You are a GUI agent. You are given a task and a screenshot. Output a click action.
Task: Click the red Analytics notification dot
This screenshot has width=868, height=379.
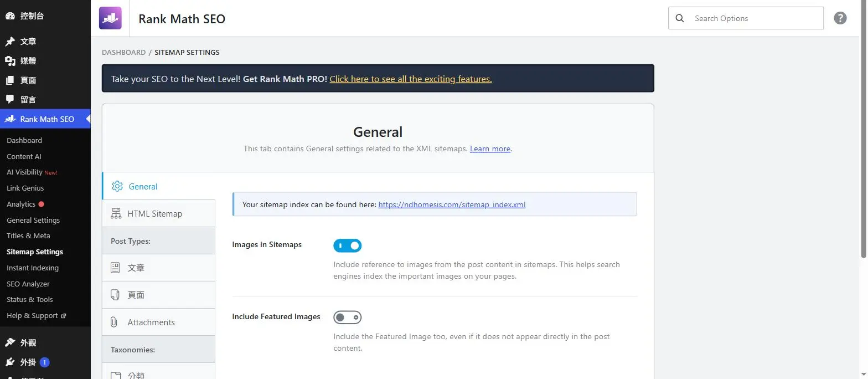tap(42, 204)
